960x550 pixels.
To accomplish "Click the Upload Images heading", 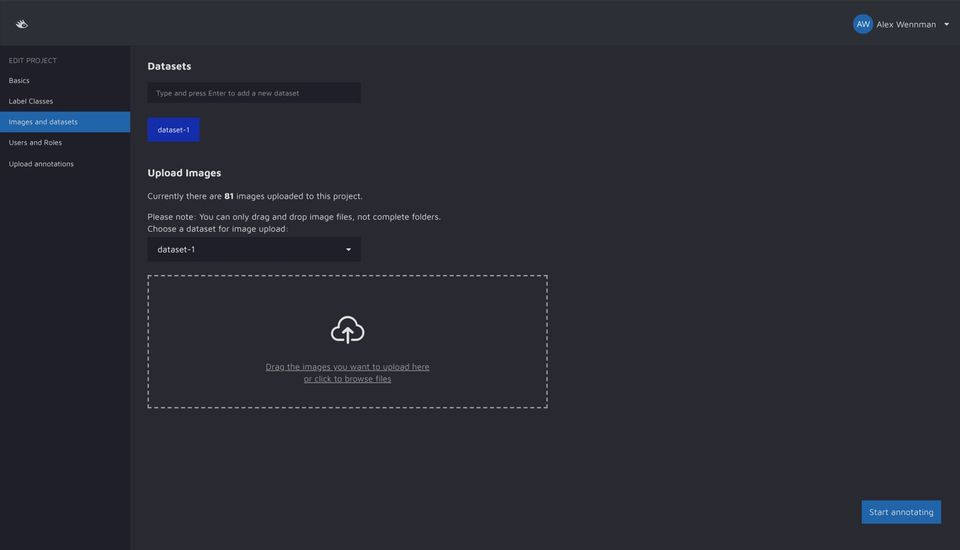I will point(184,173).
